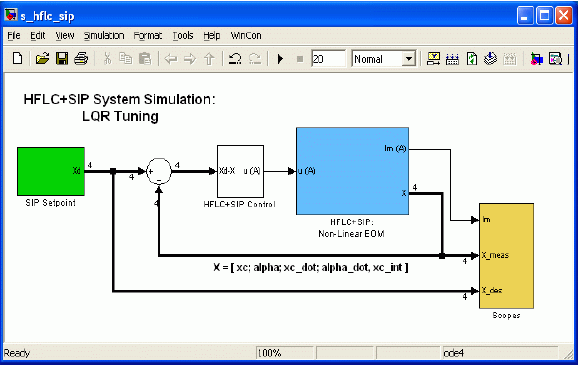579x366 pixels.
Task: Save the model with the floppy disk icon
Action: pyautogui.click(x=62, y=58)
